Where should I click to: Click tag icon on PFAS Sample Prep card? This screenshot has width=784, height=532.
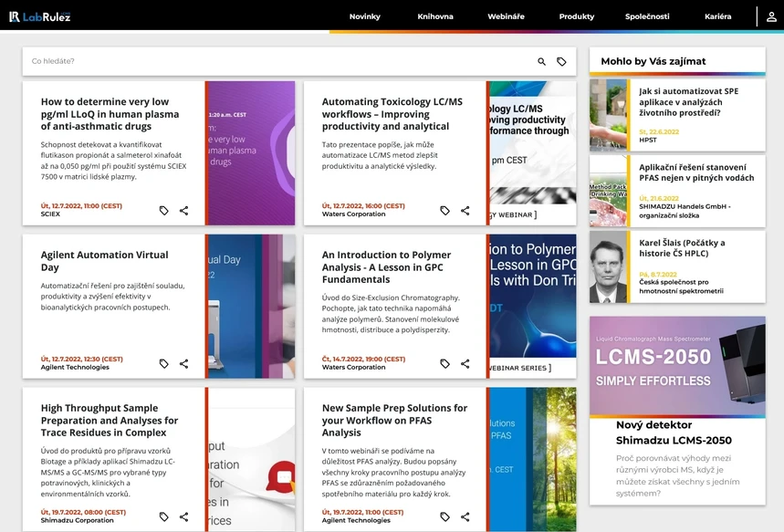pos(445,516)
